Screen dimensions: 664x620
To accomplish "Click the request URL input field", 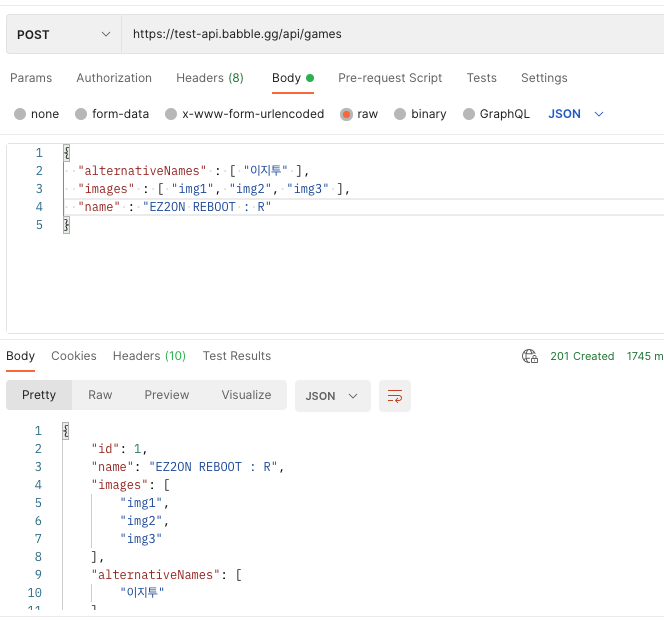I will point(393,34).
